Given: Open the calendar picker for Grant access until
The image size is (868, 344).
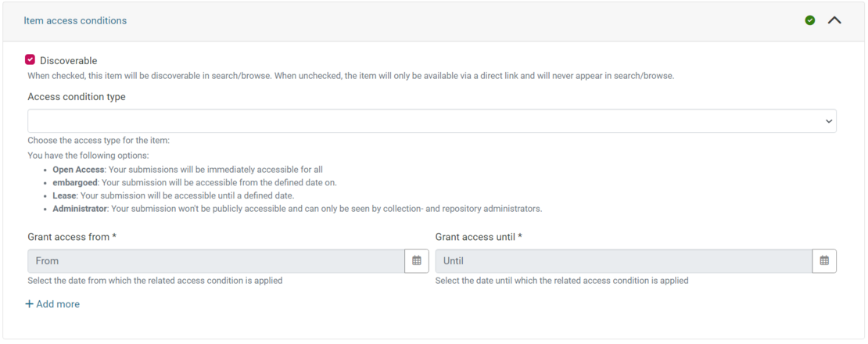Looking at the screenshot, I should pyautogui.click(x=824, y=261).
